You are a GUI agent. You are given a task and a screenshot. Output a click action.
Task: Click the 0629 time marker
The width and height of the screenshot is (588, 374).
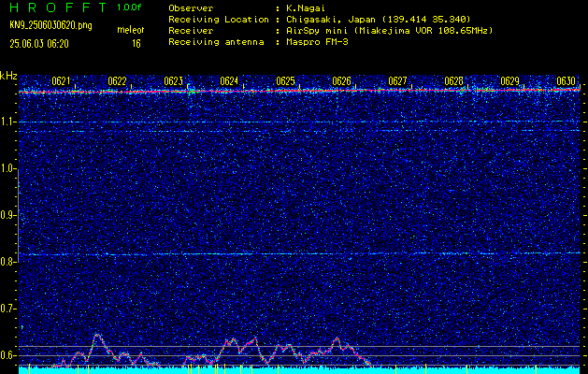[x=509, y=81]
